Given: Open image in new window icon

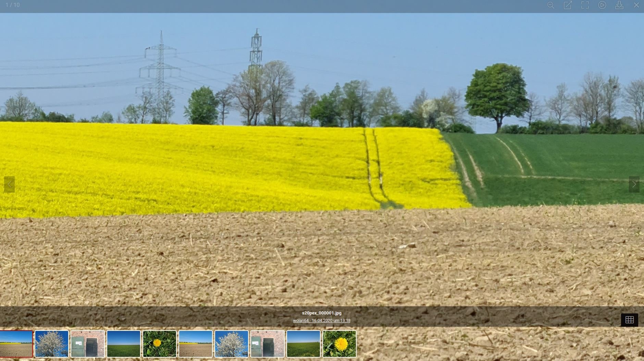Looking at the screenshot, I should tap(568, 5).
